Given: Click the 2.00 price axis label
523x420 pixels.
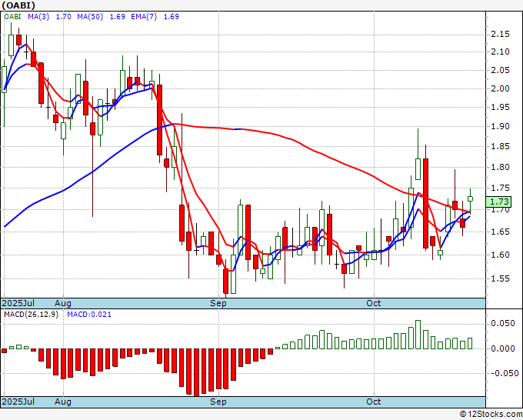Looking at the screenshot, I should point(500,88).
